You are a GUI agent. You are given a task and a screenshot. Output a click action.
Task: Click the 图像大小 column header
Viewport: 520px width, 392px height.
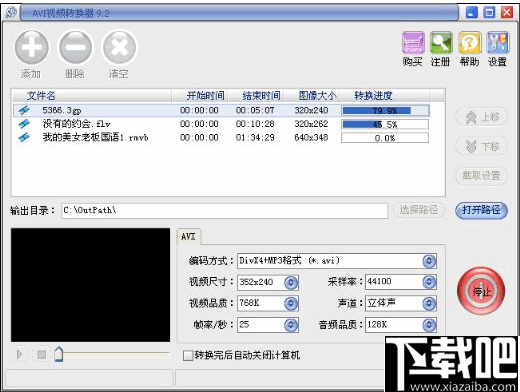(312, 96)
